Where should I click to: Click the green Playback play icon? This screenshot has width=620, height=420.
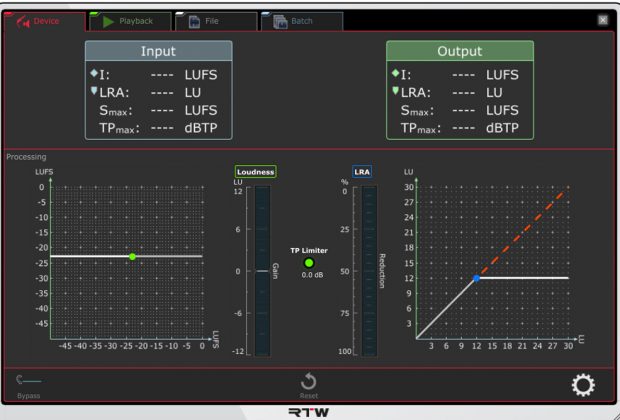(x=108, y=21)
